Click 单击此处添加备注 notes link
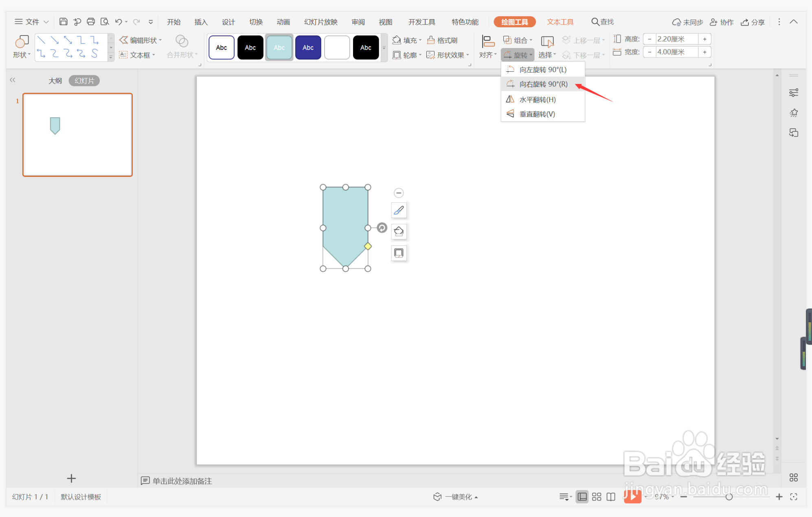Screen dimensions: 812x517 [x=182, y=481]
